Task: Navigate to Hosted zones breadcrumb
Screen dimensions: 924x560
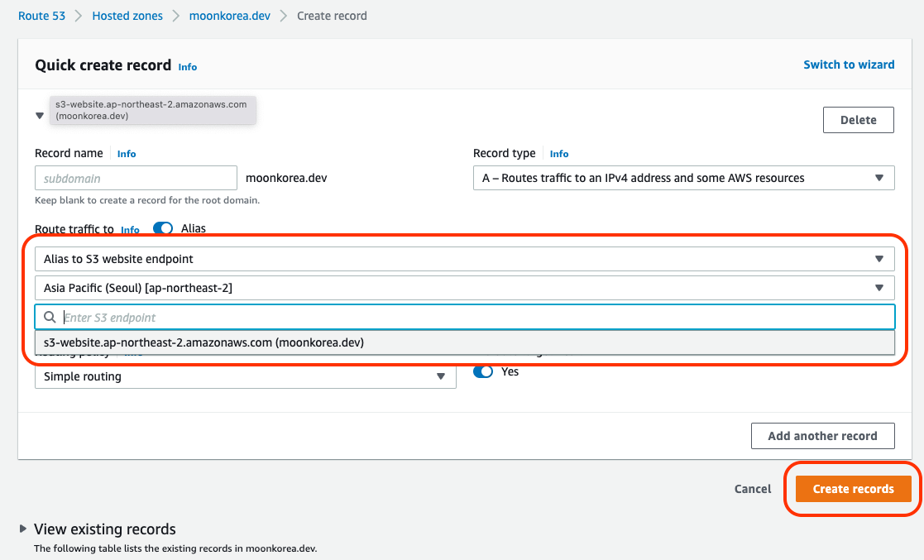Action: (x=127, y=16)
